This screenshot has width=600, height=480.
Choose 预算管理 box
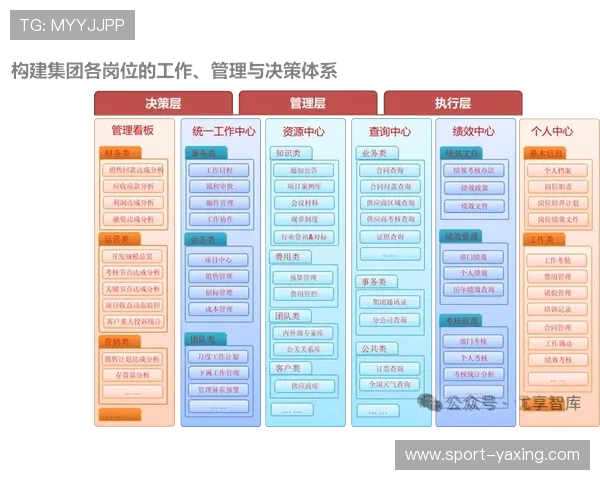303,278
